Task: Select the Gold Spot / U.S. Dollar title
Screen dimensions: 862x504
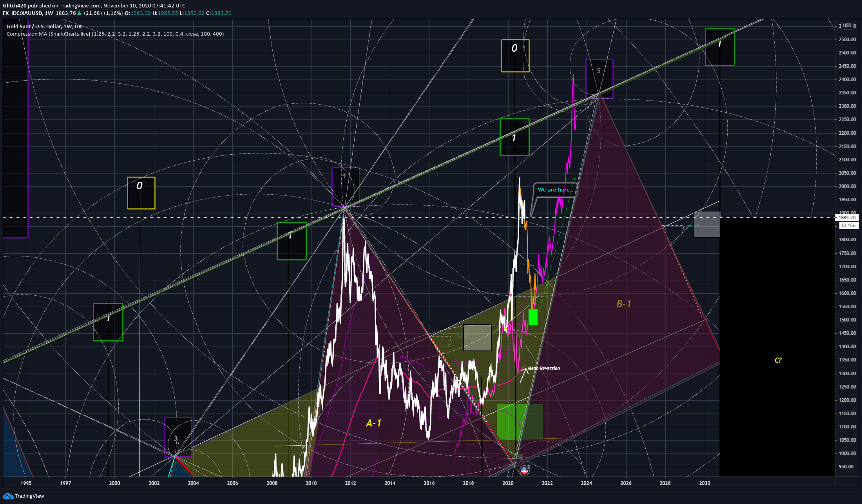Action: point(45,26)
